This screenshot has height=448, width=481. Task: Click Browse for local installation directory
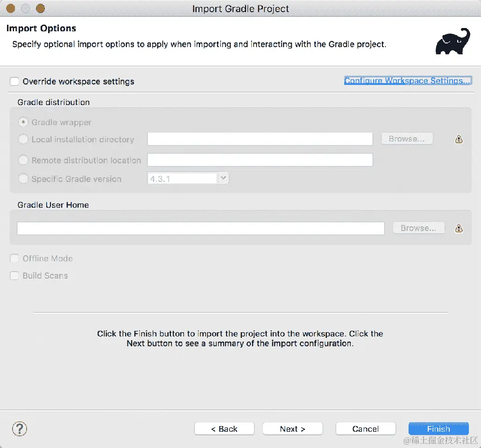(407, 139)
